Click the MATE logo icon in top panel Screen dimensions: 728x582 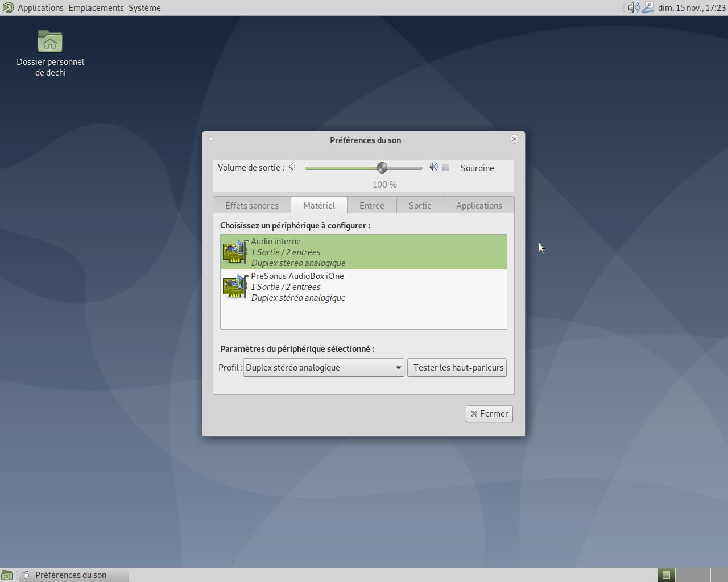pyautogui.click(x=8, y=7)
